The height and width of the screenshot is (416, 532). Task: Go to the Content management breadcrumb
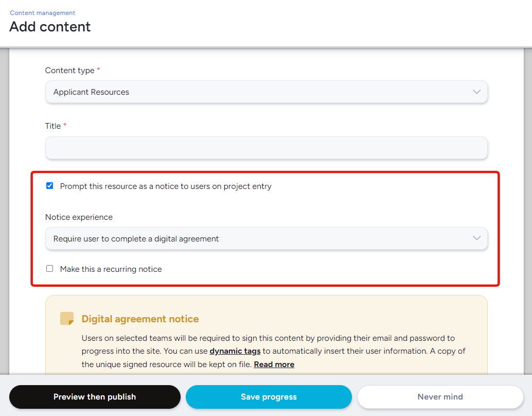coord(43,13)
